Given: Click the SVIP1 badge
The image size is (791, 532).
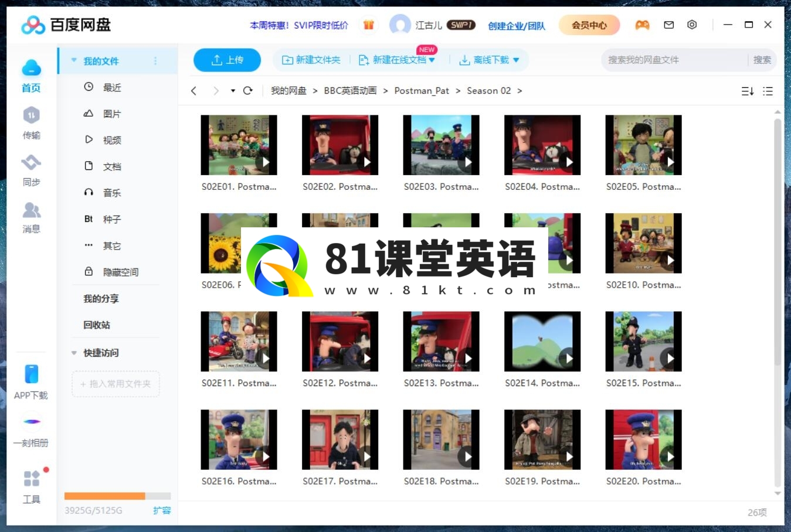Looking at the screenshot, I should point(461,25).
